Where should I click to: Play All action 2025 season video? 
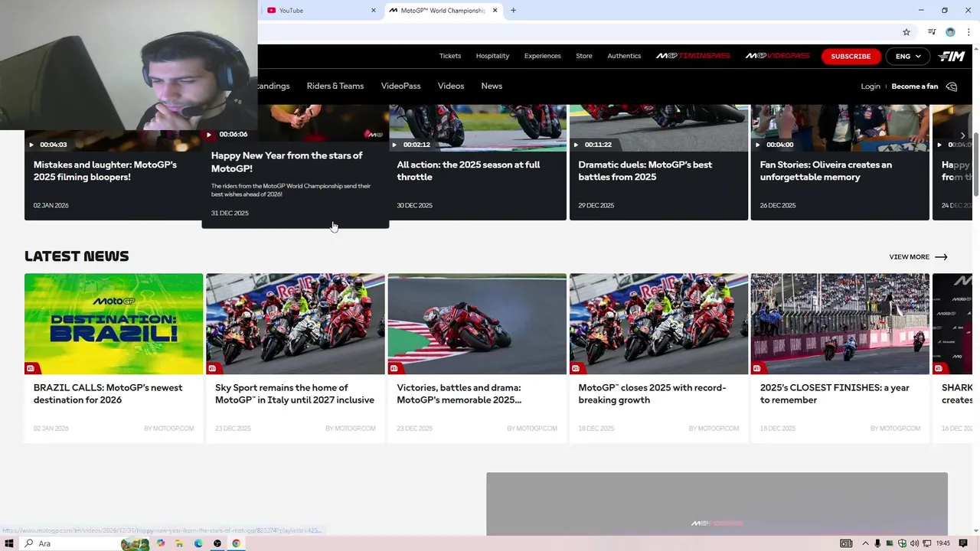tap(394, 145)
